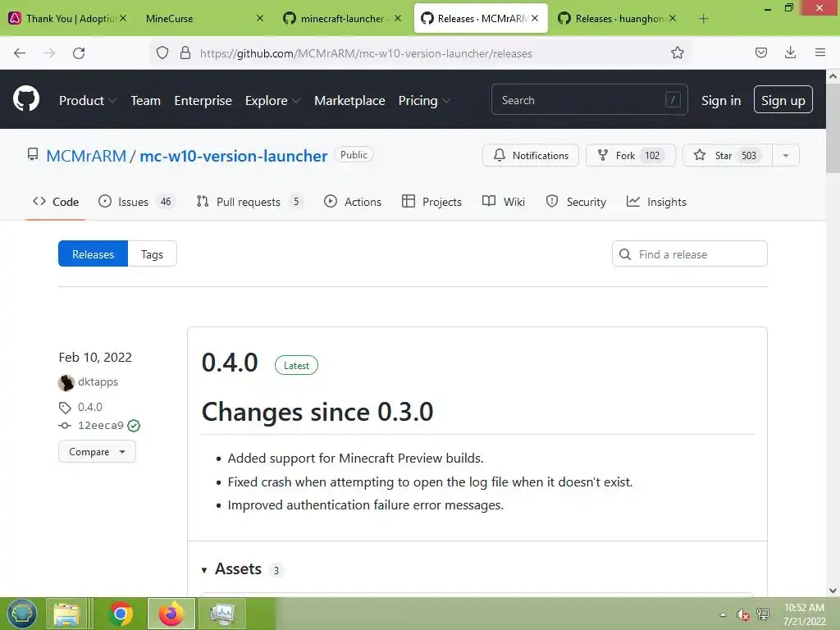840x630 pixels.
Task: Click the dktapps avatar image
Action: point(66,382)
